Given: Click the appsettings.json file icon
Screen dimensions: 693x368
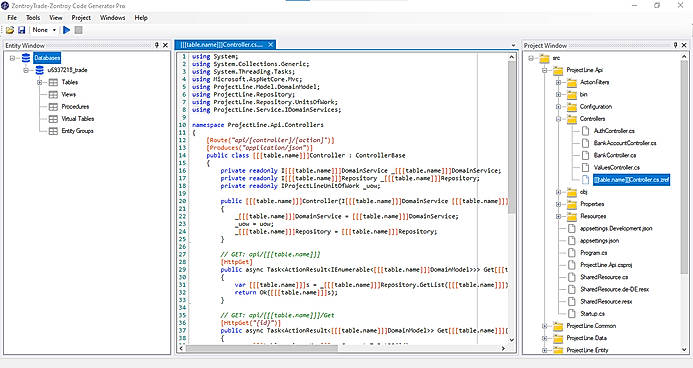Looking at the screenshot, I should [571, 241].
